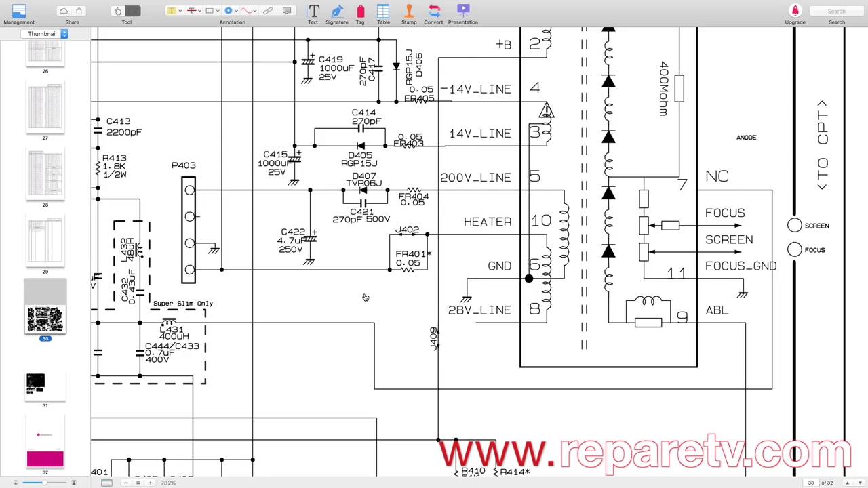This screenshot has width=868, height=488.
Task: Select the Text tool icon
Action: point(313,11)
